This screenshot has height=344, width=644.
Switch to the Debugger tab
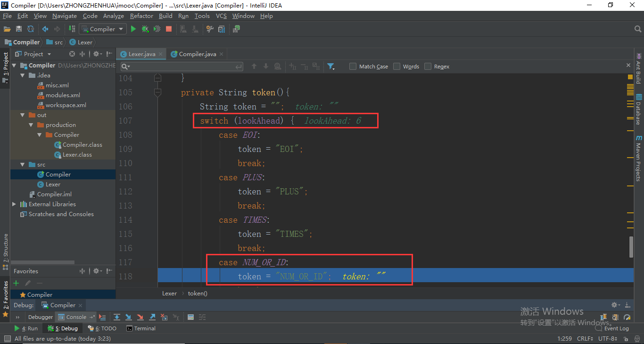[41, 317]
